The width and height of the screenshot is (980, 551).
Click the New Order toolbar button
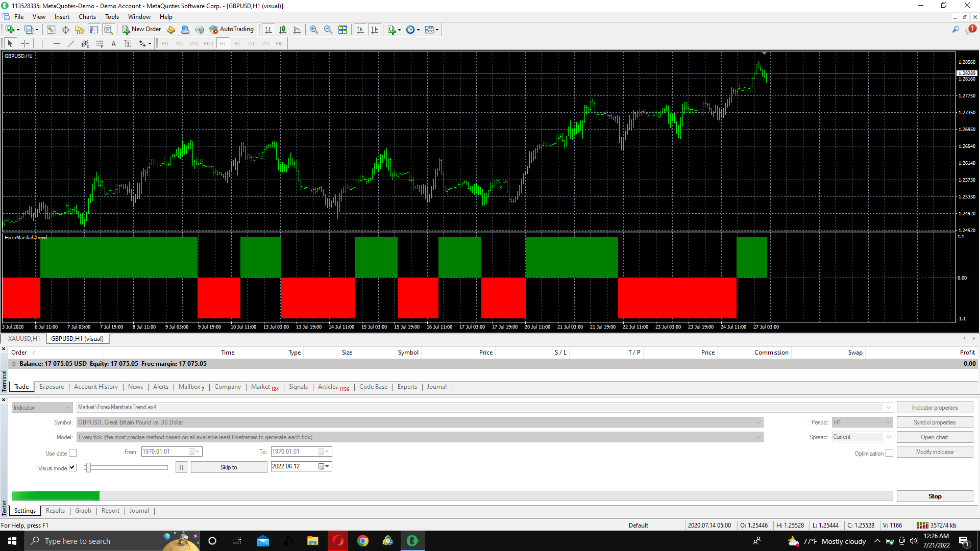click(x=141, y=30)
